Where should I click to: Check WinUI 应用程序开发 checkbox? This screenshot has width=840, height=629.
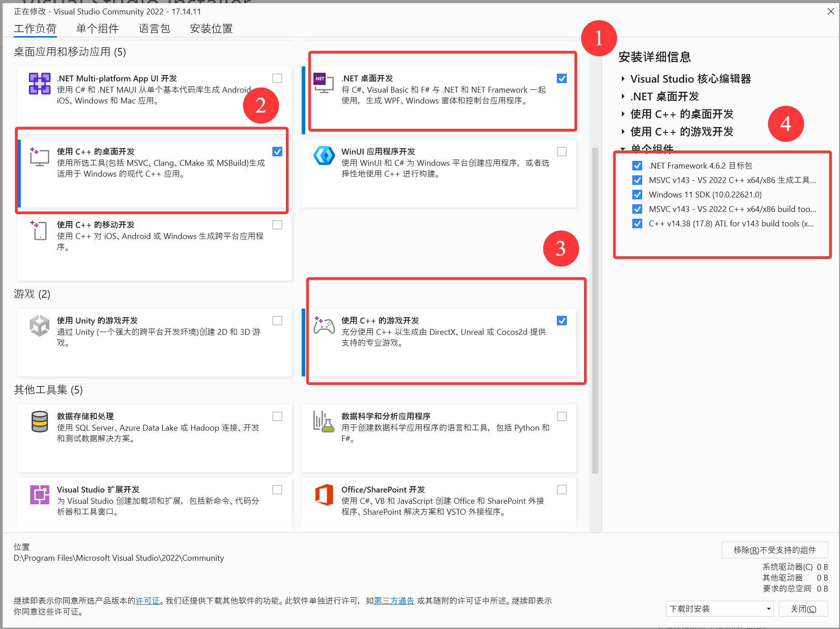[x=562, y=152]
